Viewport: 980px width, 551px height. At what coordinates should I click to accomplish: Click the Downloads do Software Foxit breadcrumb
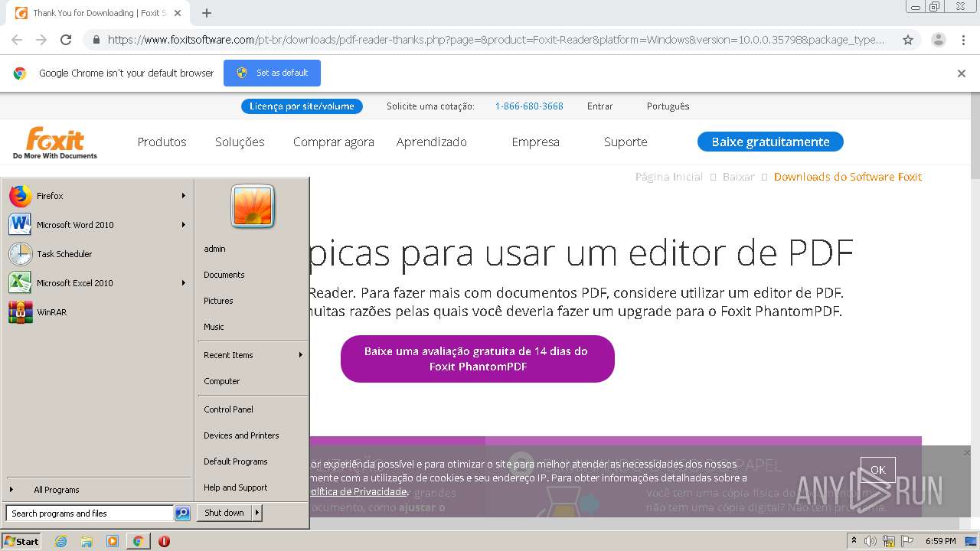coord(848,177)
